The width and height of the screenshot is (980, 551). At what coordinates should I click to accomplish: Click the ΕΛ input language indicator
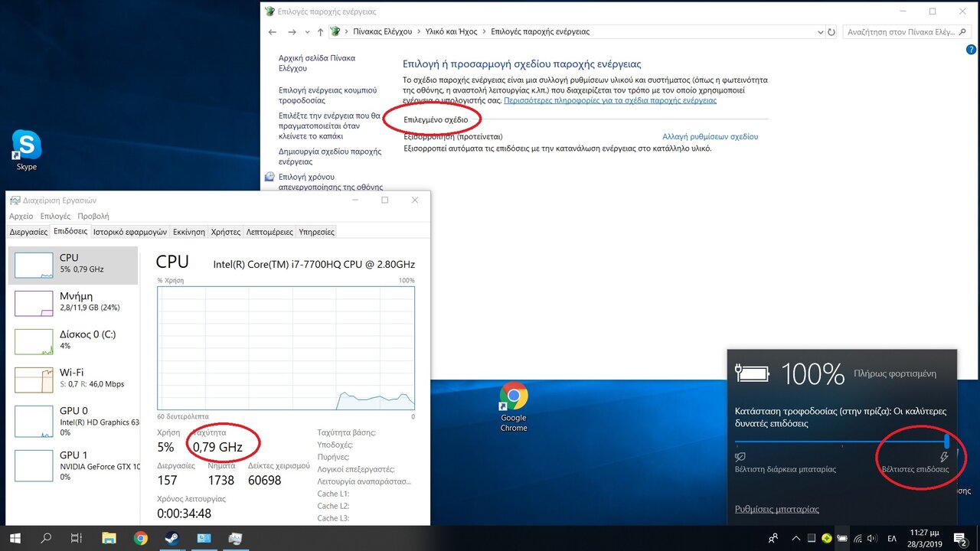tap(893, 538)
